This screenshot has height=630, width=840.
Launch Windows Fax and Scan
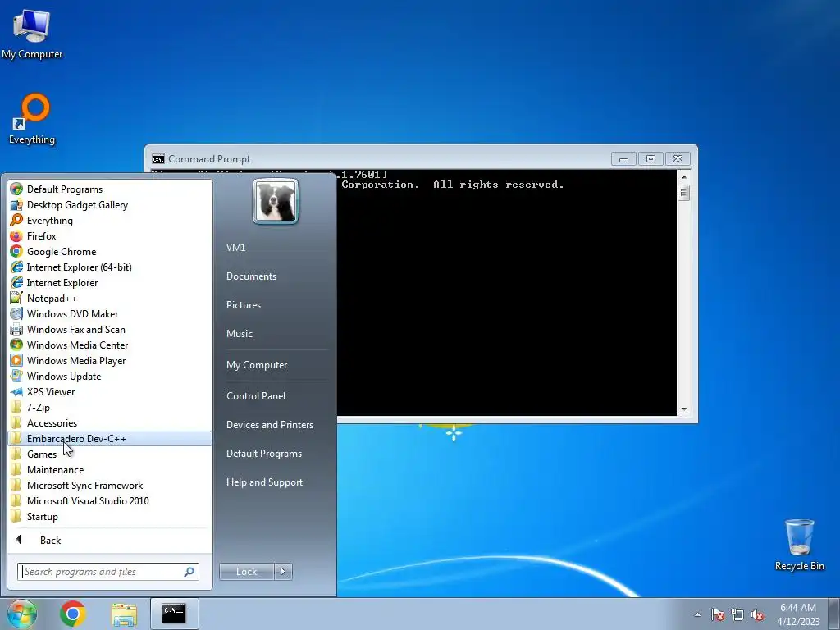point(110,329)
